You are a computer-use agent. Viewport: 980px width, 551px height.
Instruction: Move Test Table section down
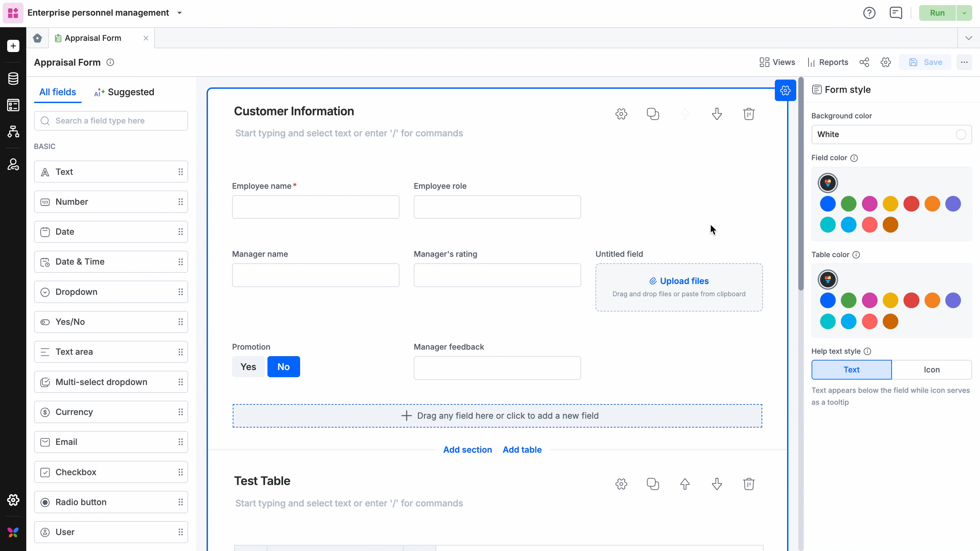[717, 484]
